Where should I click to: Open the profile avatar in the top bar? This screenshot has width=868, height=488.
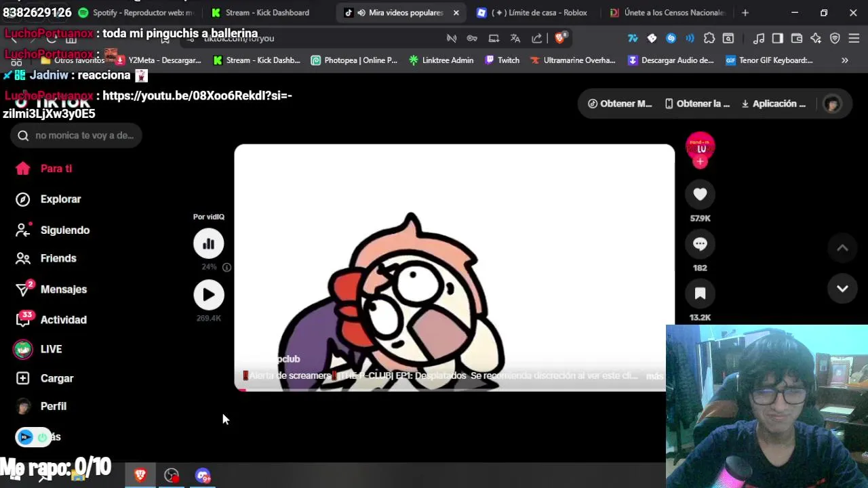tap(832, 104)
